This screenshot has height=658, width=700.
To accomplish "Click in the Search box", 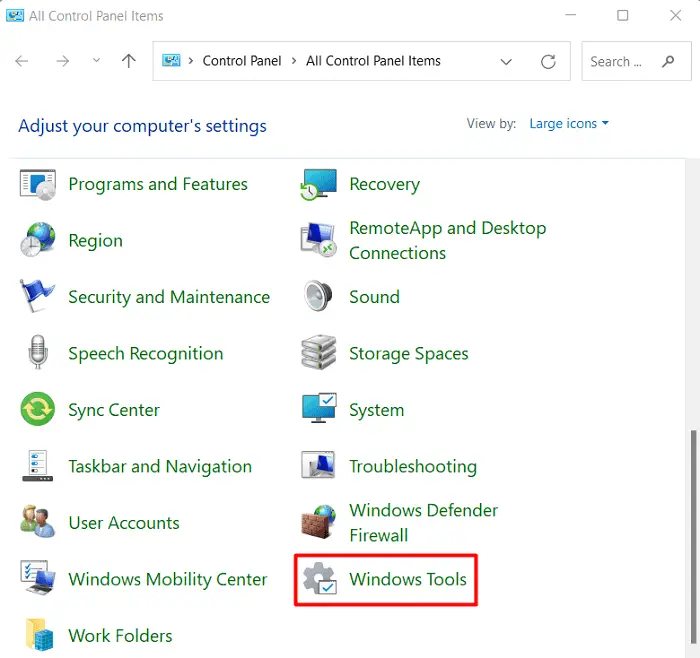I will [x=636, y=61].
